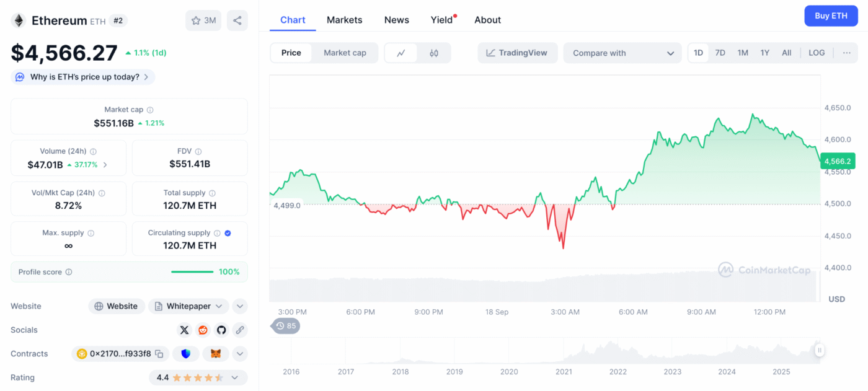Click the info icon beside Vol/Mkt Cap (24h)
This screenshot has height=391, width=868.
click(x=102, y=193)
